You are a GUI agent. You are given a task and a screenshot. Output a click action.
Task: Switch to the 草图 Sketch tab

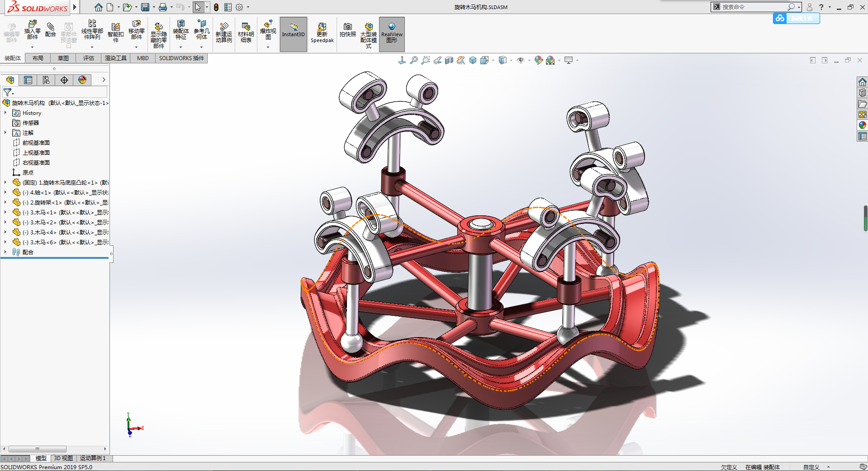pos(63,58)
